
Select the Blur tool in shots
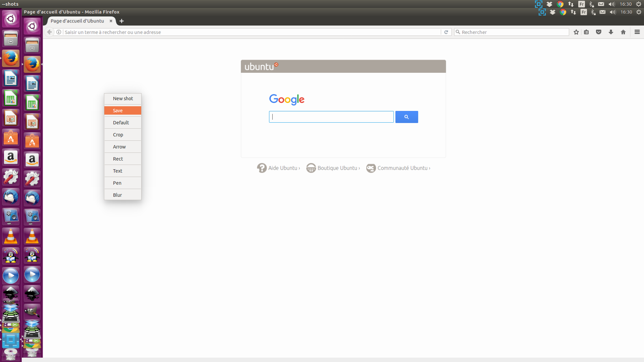click(x=122, y=195)
